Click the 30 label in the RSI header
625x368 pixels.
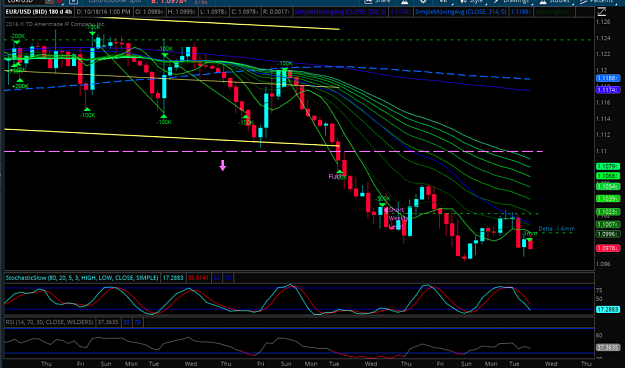126,322
